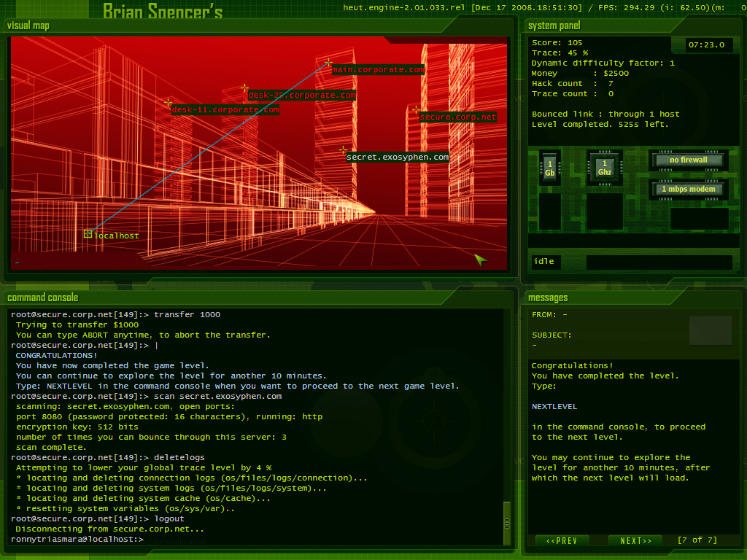Click the desk-25.corporate.com host marker
Screen dimensions: 747x560
tap(245, 88)
